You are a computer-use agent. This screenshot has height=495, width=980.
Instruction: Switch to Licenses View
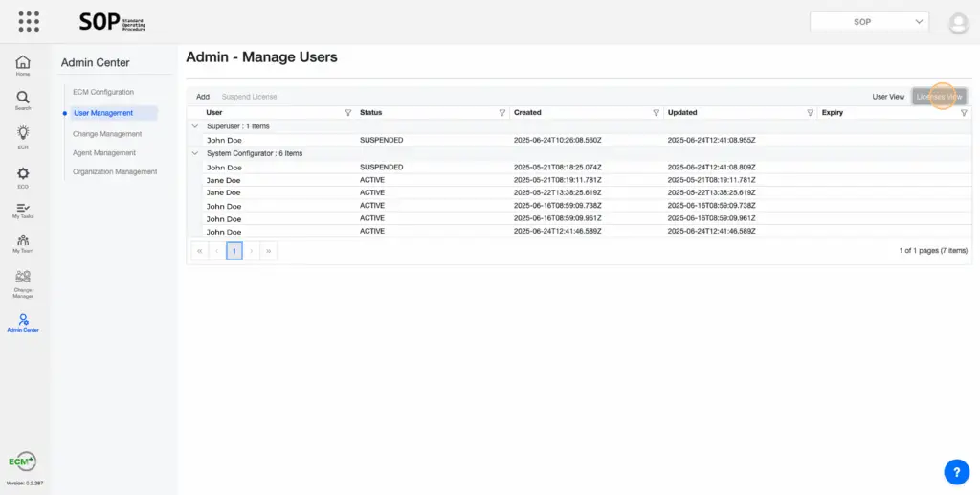(x=939, y=97)
